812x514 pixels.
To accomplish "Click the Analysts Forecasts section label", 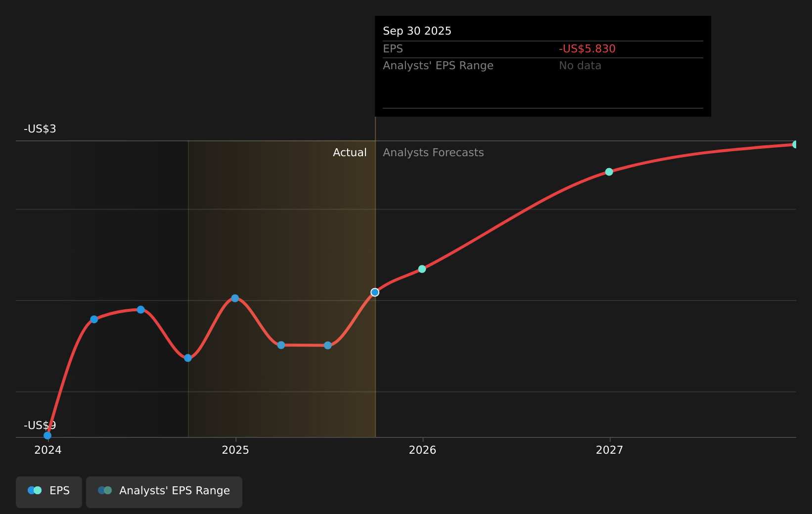I will 433,153.
